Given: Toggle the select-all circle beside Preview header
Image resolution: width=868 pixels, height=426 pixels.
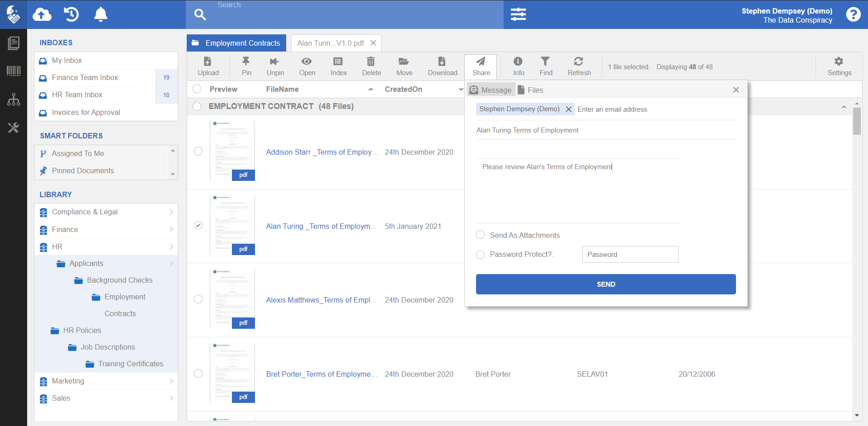Looking at the screenshot, I should point(197,89).
